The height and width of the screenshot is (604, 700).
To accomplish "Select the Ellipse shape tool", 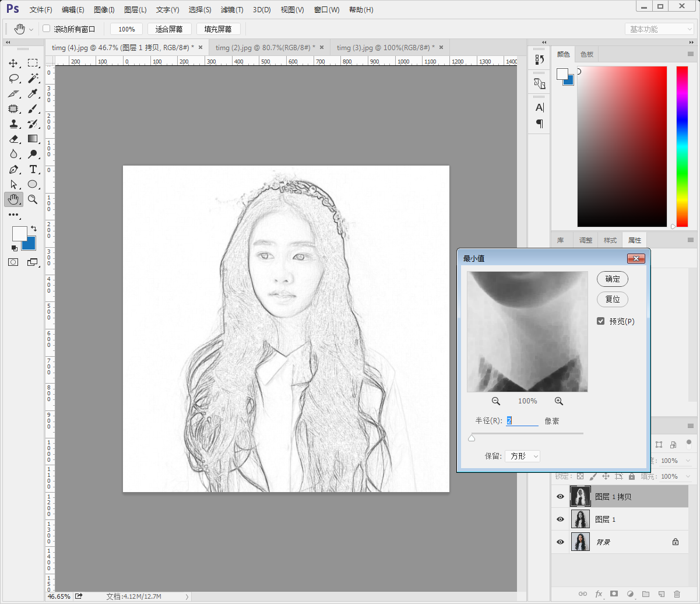I will coord(33,184).
